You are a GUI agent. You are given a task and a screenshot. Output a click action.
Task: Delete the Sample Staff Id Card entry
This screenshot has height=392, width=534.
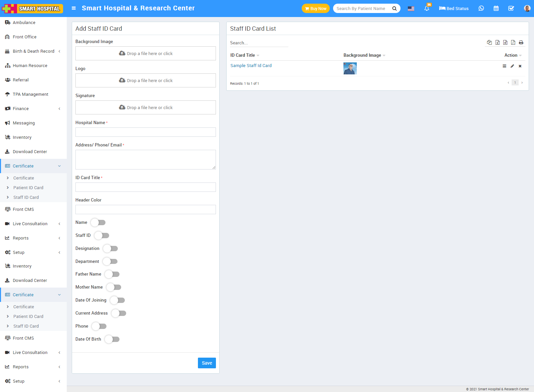point(520,66)
